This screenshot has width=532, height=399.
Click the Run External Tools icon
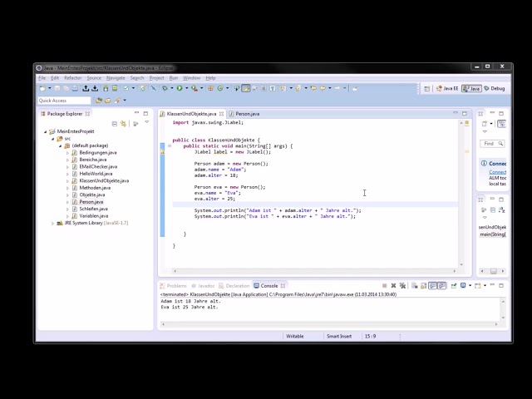195,89
